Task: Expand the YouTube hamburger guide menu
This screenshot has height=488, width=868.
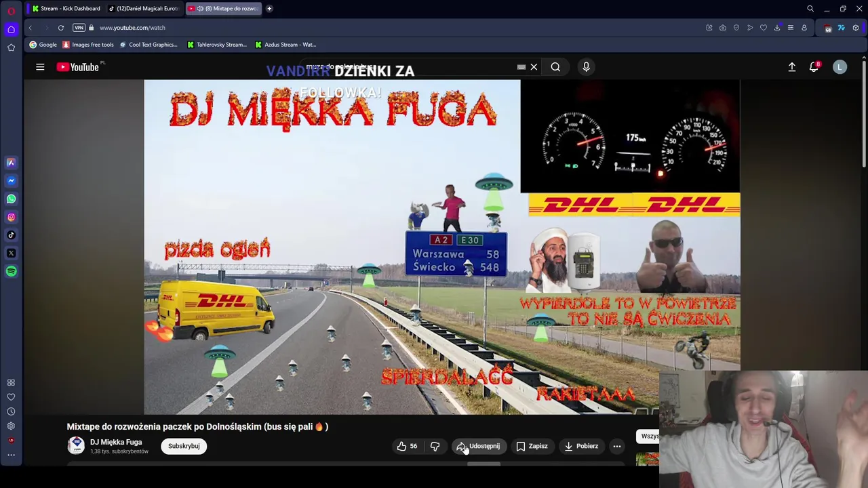Action: pos(40,67)
